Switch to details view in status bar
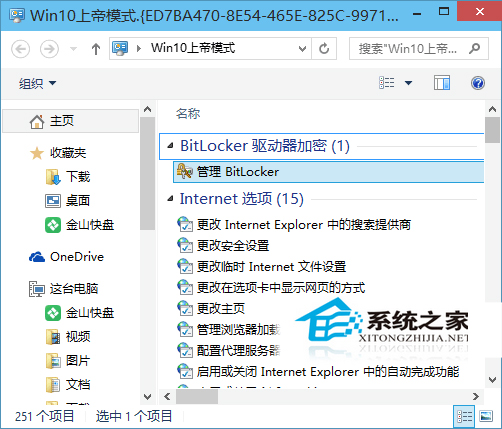The width and height of the screenshot is (502, 429). [x=464, y=416]
